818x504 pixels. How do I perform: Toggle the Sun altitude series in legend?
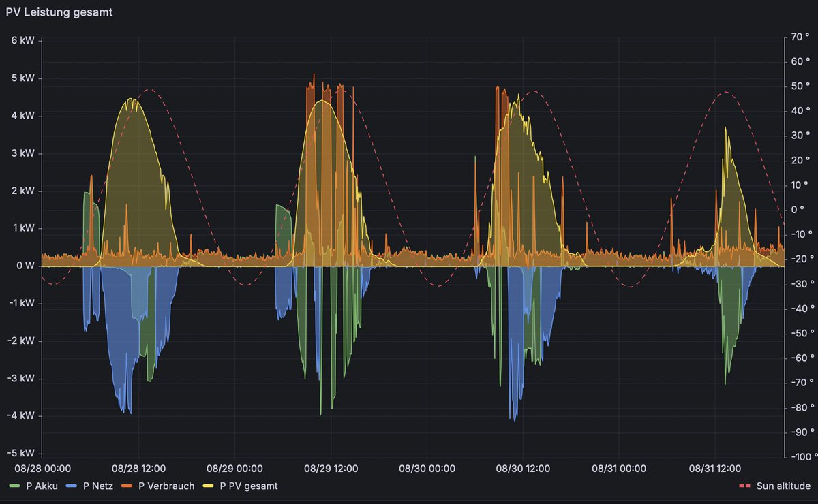784,486
